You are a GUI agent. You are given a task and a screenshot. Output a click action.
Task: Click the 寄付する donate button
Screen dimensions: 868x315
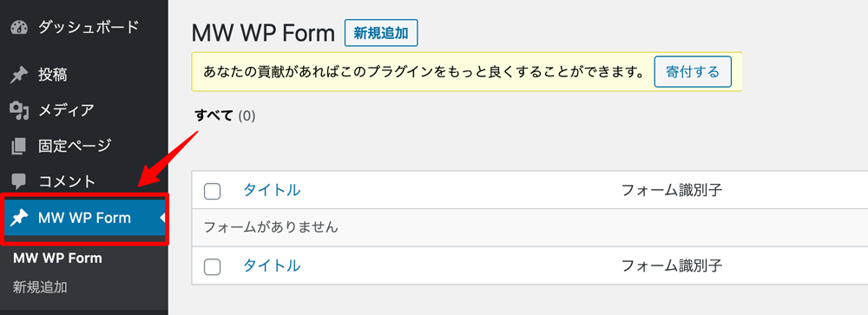coord(693,72)
